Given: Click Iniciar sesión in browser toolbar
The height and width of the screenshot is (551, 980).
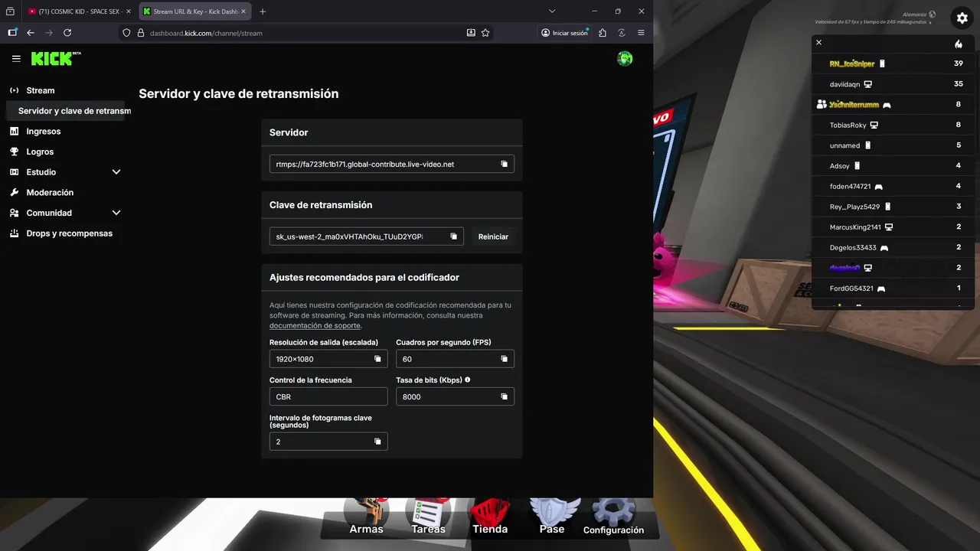Looking at the screenshot, I should click(565, 33).
